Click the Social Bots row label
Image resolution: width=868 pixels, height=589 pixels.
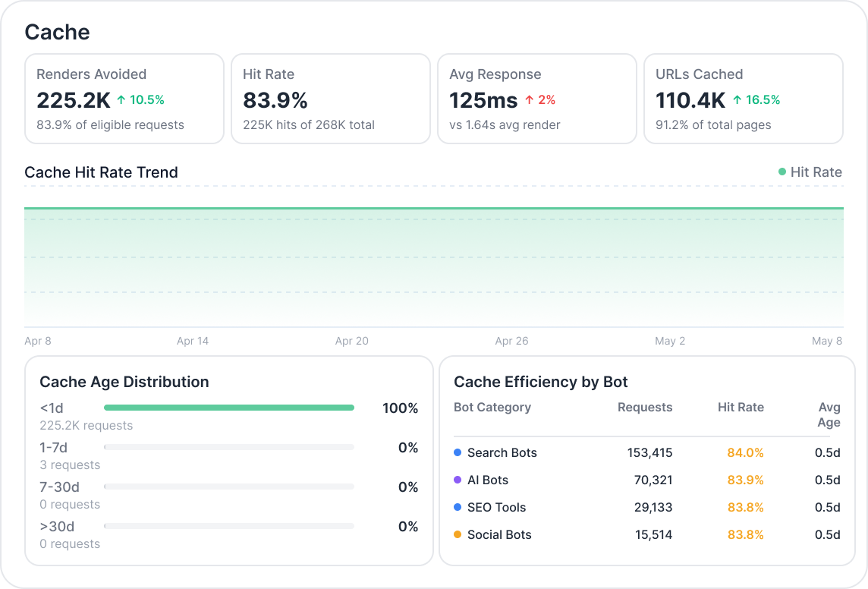click(499, 535)
